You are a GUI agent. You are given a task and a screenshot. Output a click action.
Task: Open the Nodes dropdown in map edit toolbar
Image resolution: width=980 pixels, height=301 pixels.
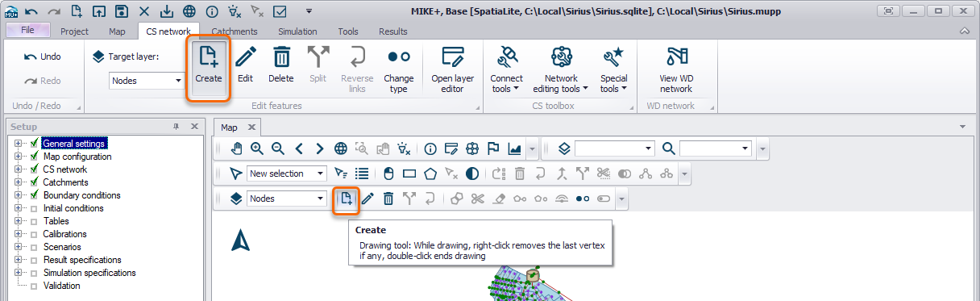pyautogui.click(x=287, y=199)
